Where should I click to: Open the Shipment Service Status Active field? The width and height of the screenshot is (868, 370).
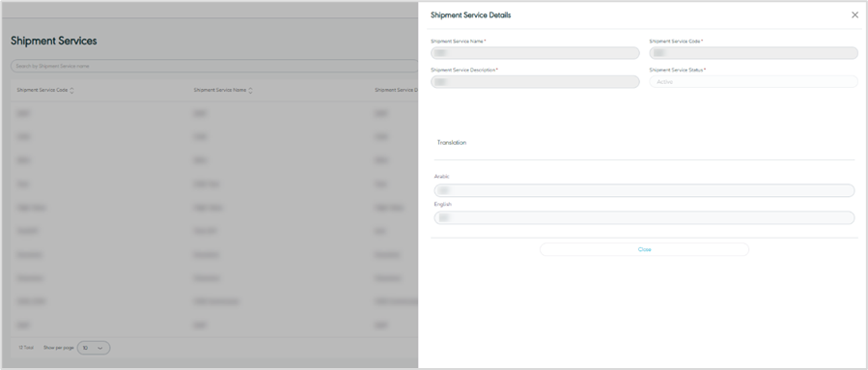753,81
